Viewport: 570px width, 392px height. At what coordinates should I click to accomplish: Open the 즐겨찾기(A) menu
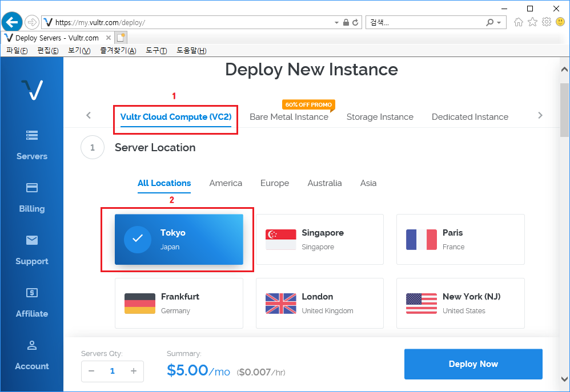pos(118,51)
